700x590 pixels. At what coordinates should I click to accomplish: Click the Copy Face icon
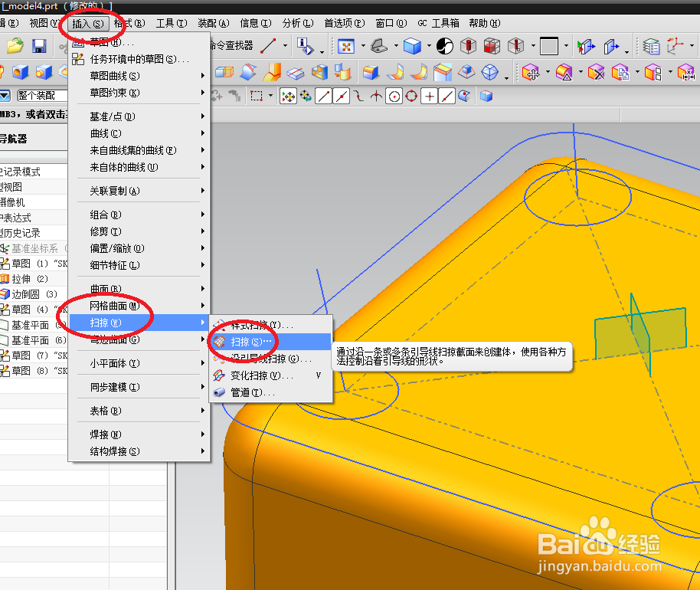coord(620,72)
